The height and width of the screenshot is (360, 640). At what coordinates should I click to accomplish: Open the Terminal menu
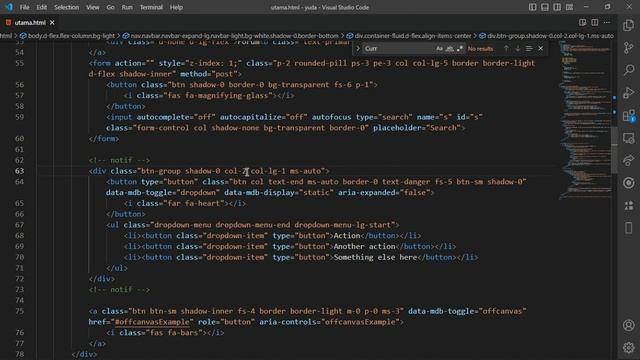[151, 7]
